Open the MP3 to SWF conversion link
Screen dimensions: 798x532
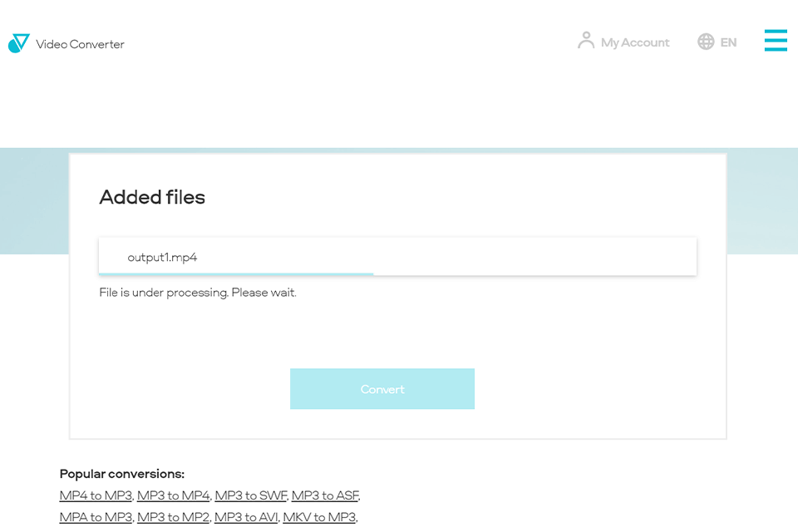coord(250,495)
